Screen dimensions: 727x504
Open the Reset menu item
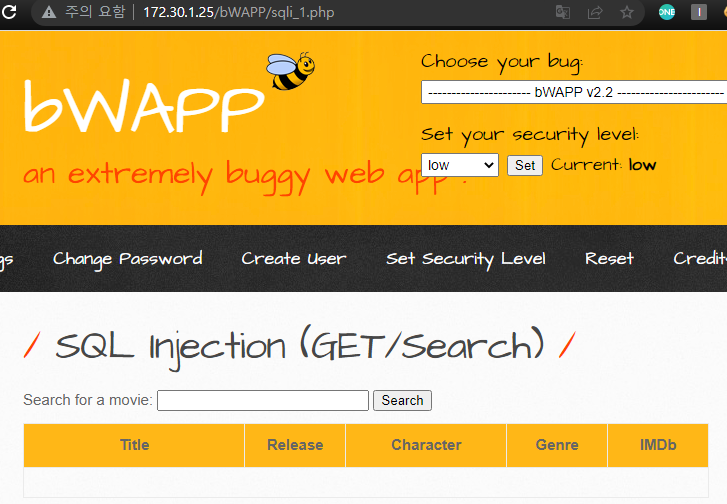[609, 258]
